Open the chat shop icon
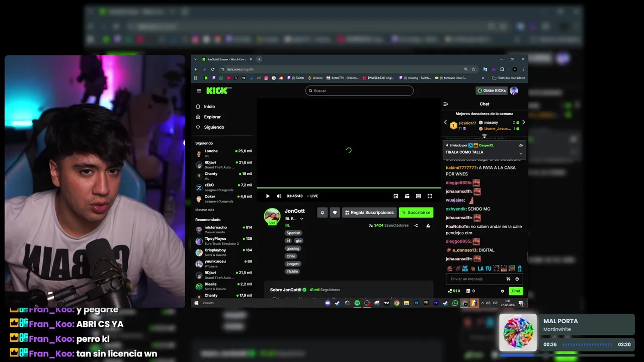Image resolution: width=644 pixels, height=362 pixels. [x=468, y=291]
